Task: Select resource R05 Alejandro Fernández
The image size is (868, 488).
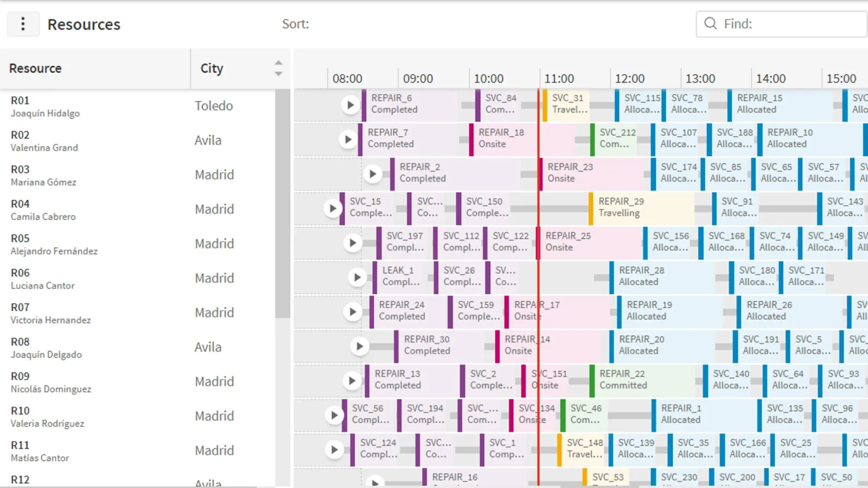Action: (x=54, y=244)
